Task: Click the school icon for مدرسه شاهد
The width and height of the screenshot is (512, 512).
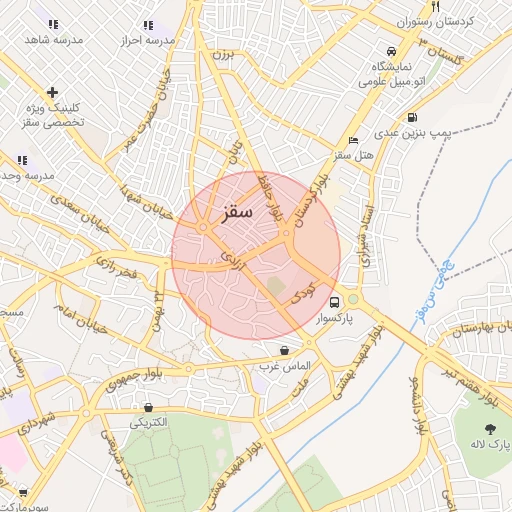Action: tap(53, 24)
